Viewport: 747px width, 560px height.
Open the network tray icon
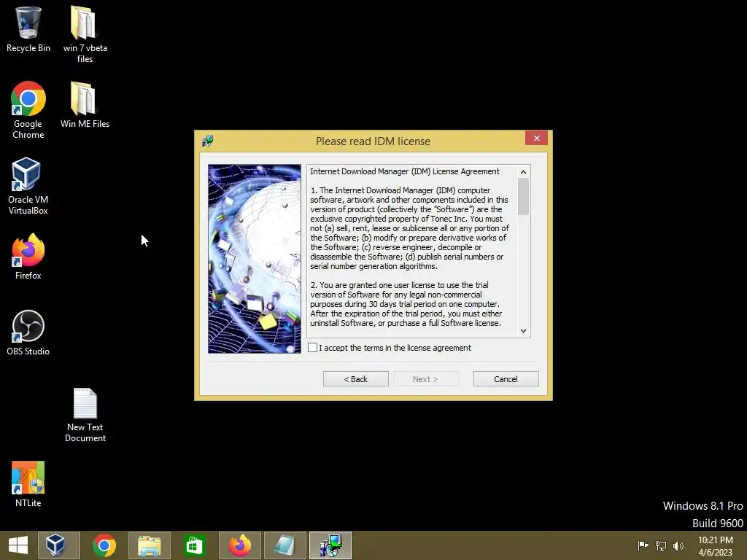pyautogui.click(x=661, y=545)
